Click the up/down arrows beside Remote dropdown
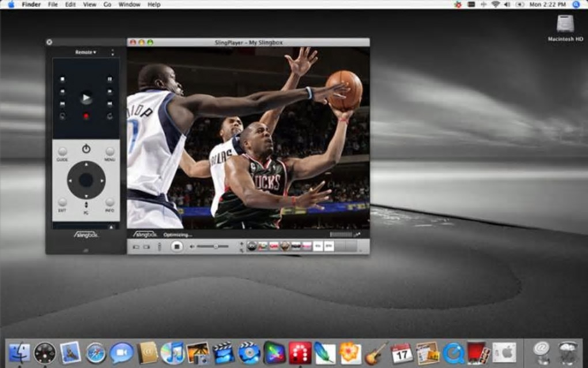588x368 pixels. [x=112, y=52]
